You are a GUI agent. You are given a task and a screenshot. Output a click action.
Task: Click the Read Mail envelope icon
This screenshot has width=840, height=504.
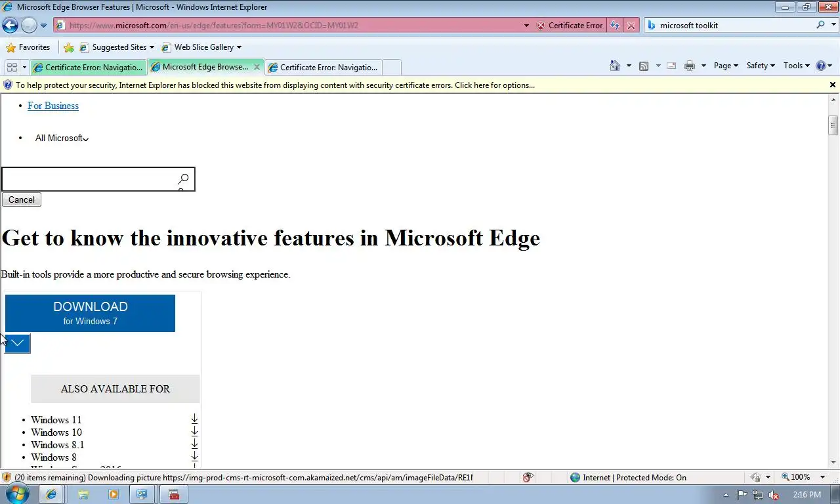click(671, 66)
